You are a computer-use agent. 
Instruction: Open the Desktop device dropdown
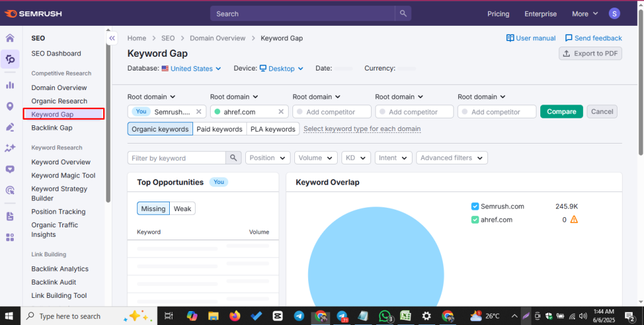[282, 69]
